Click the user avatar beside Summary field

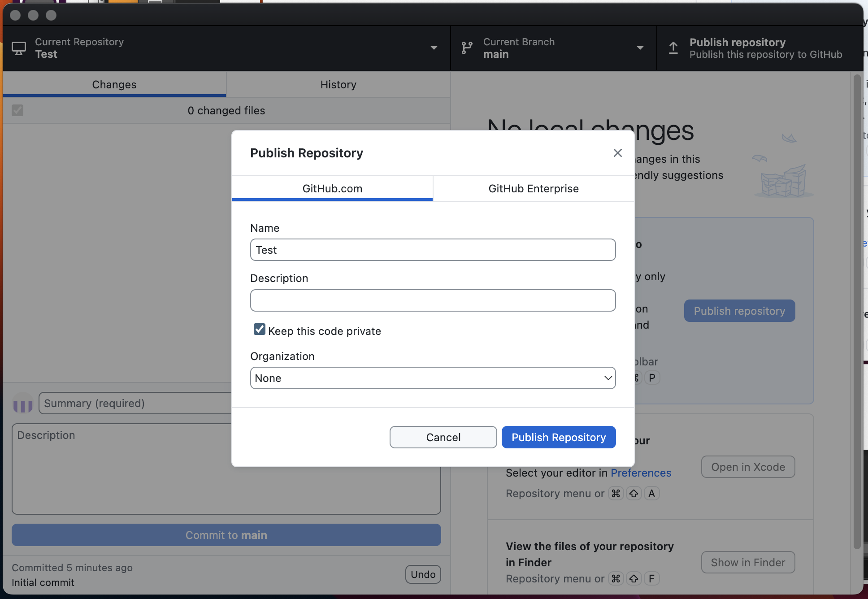pyautogui.click(x=23, y=403)
